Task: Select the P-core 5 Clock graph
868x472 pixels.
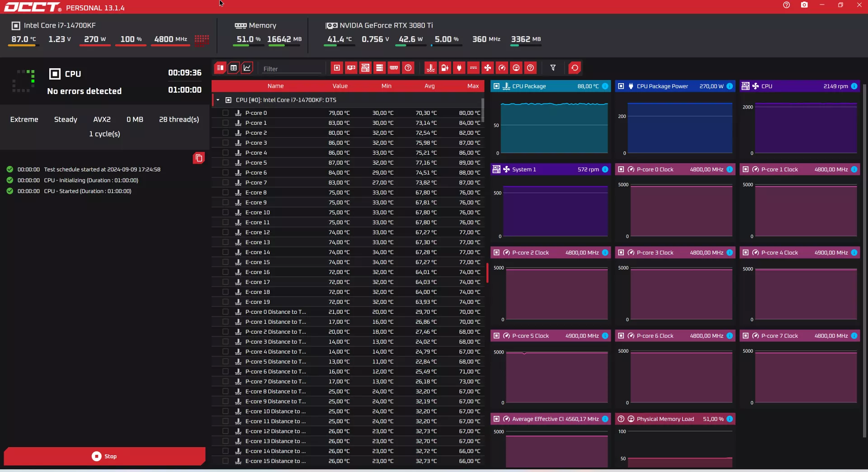Action: click(x=551, y=368)
